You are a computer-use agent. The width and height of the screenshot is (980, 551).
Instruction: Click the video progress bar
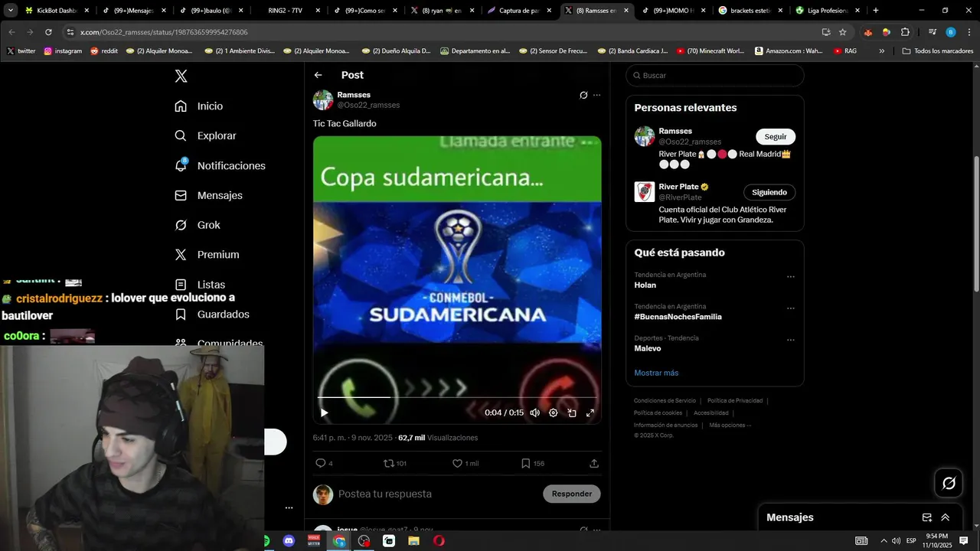(x=457, y=397)
